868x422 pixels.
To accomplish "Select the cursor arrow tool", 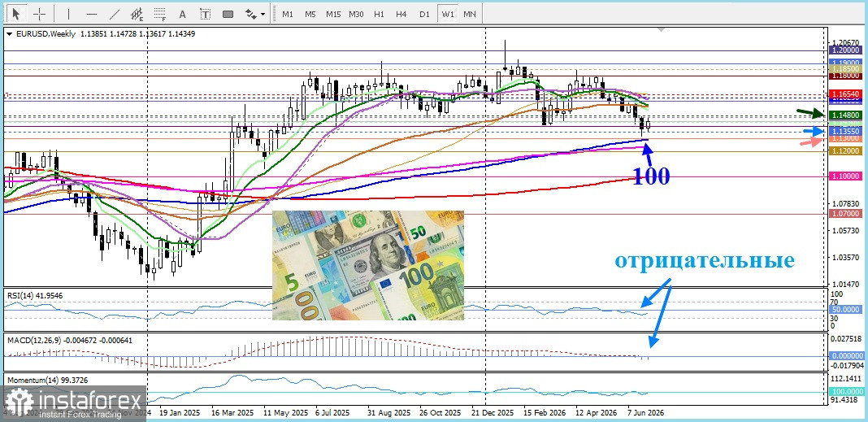I will click(x=16, y=14).
